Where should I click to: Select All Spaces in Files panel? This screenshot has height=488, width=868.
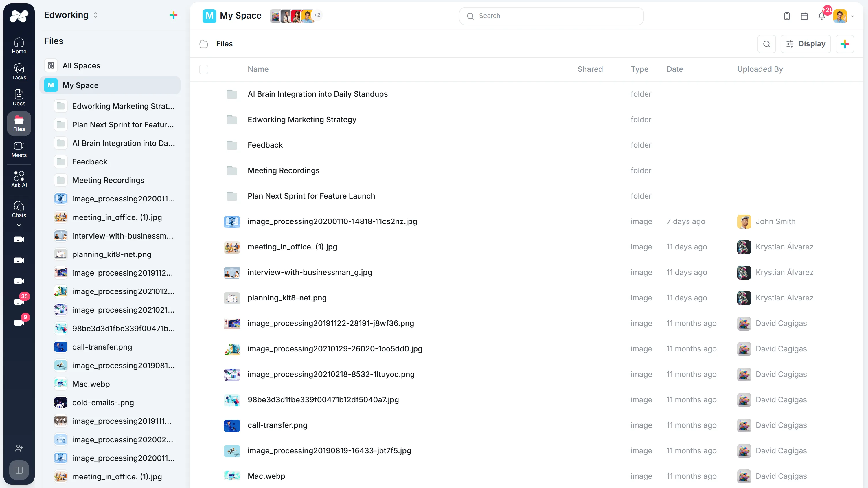(110, 66)
